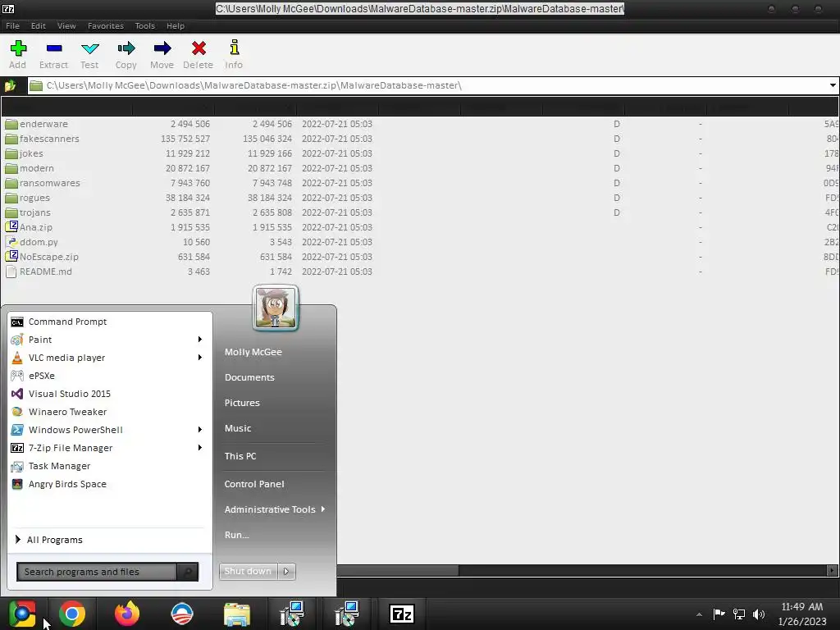This screenshot has width=840, height=630.
Task: Go up one folder level icon
Action: click(10, 85)
